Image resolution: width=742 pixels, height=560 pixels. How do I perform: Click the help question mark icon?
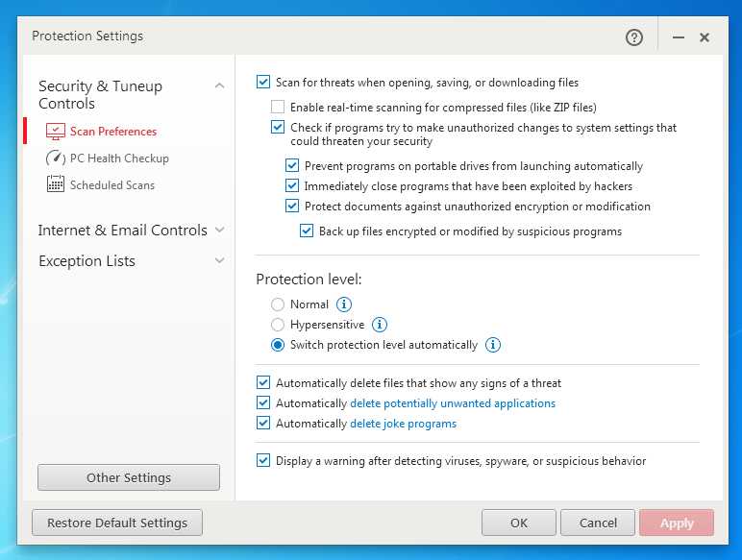(634, 37)
